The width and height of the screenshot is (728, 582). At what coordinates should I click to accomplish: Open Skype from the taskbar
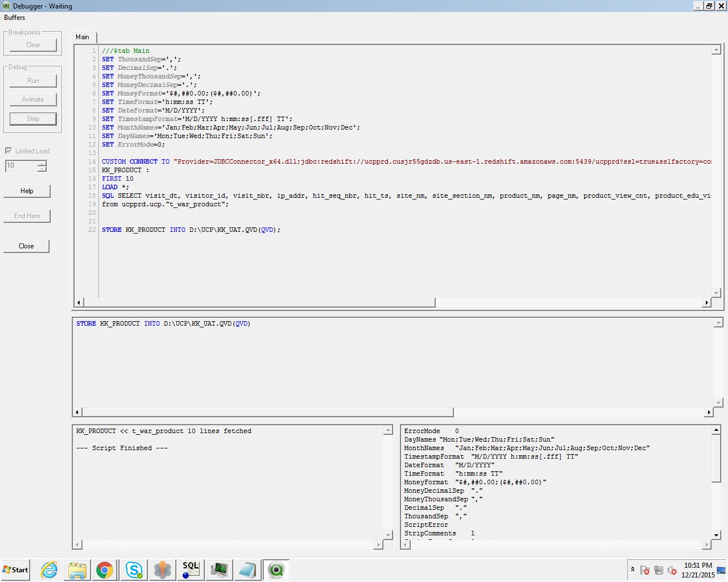[134, 569]
